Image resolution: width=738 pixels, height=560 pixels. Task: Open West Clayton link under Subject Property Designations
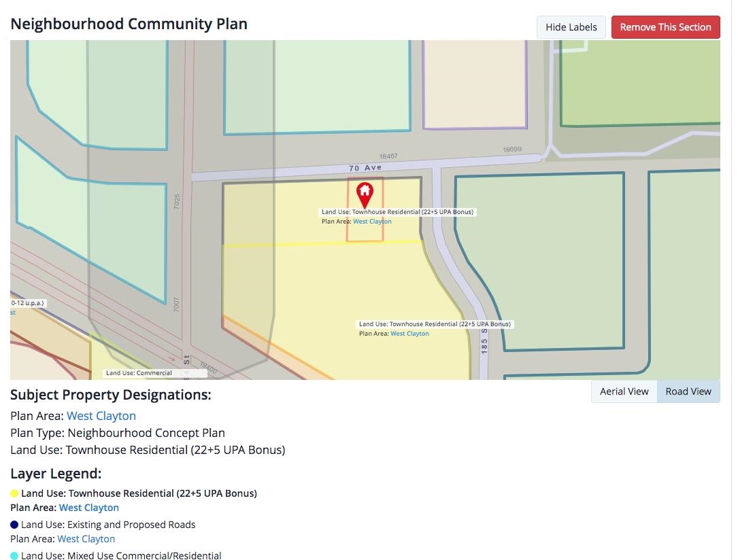[101, 416]
